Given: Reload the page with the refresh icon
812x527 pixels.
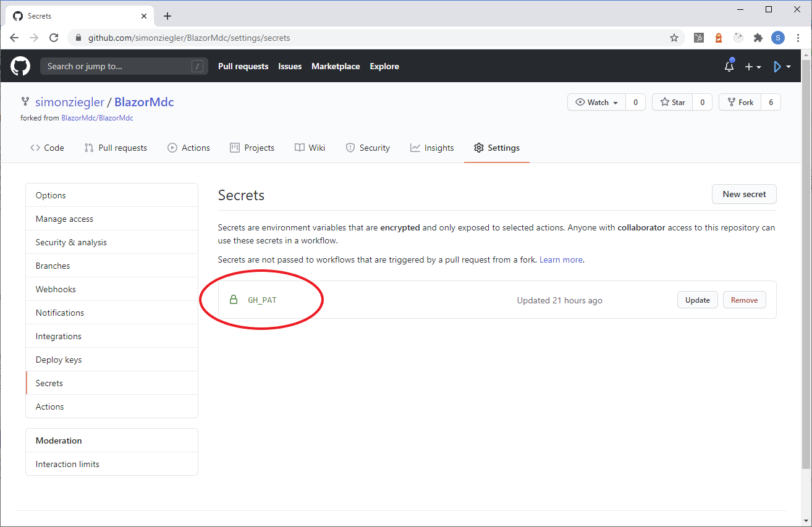Looking at the screenshot, I should tap(54, 38).
